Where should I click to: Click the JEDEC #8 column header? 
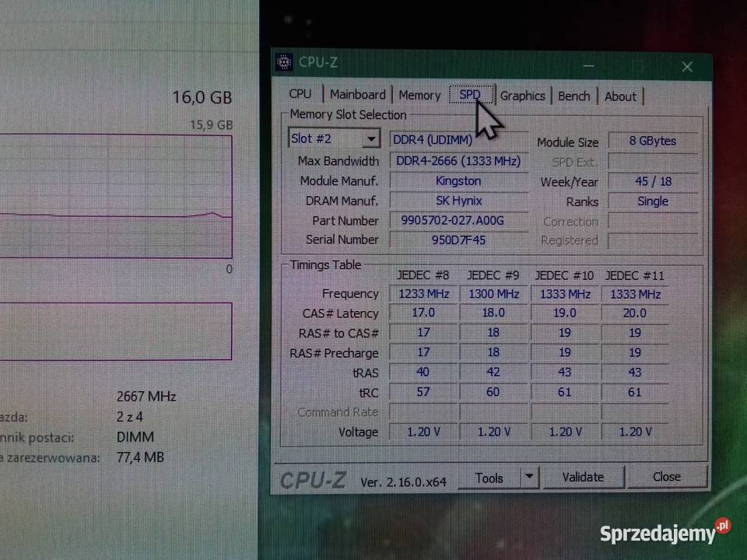423,275
